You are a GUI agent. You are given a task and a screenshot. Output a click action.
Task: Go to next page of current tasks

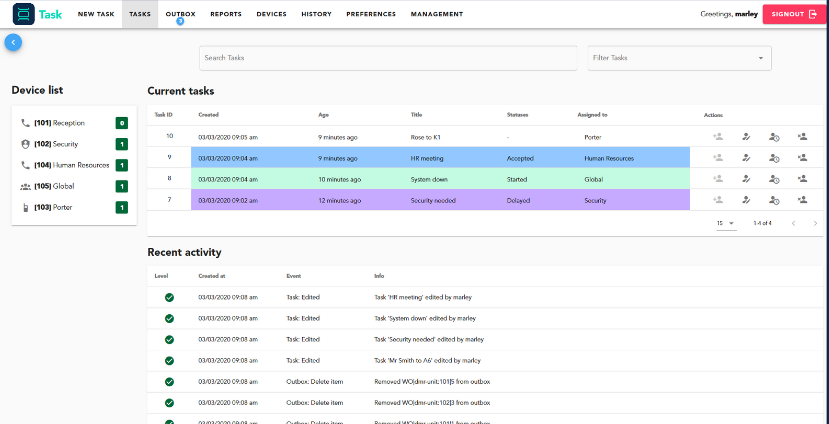coord(815,223)
